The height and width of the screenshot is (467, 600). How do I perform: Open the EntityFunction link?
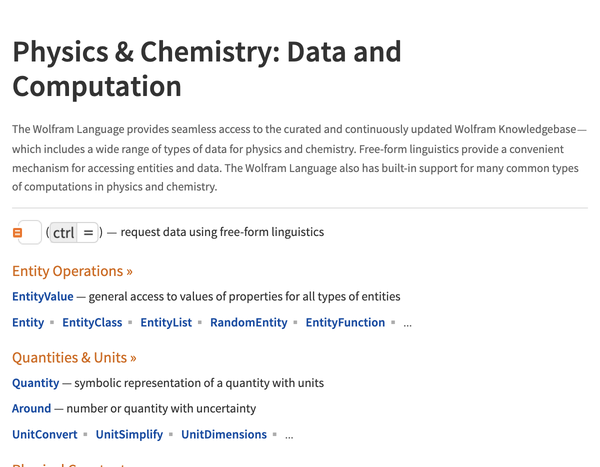[345, 323]
